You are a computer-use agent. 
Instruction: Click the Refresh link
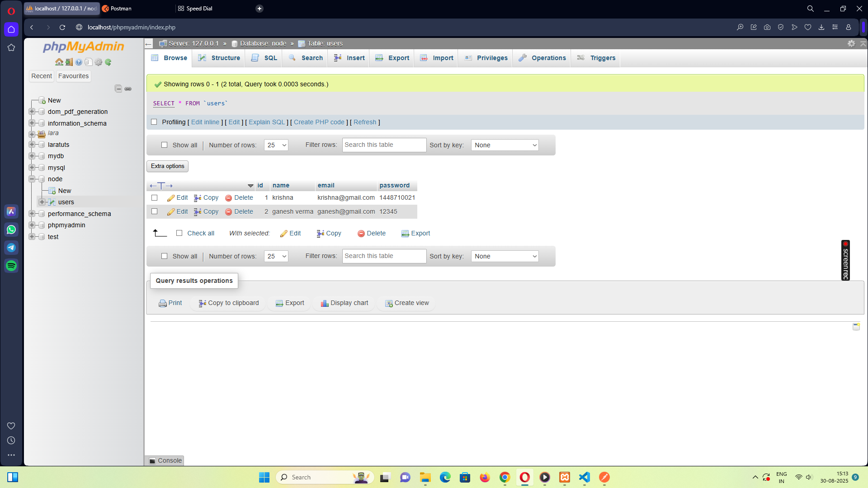(365, 122)
